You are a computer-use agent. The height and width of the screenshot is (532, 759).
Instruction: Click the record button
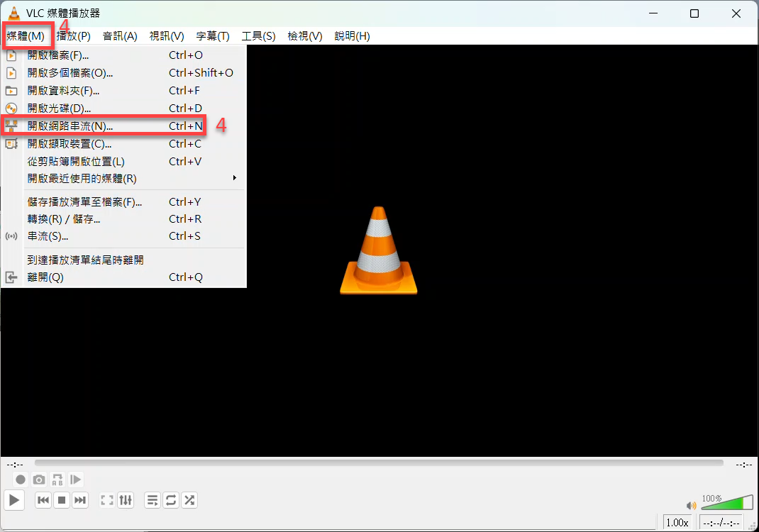[21, 480]
